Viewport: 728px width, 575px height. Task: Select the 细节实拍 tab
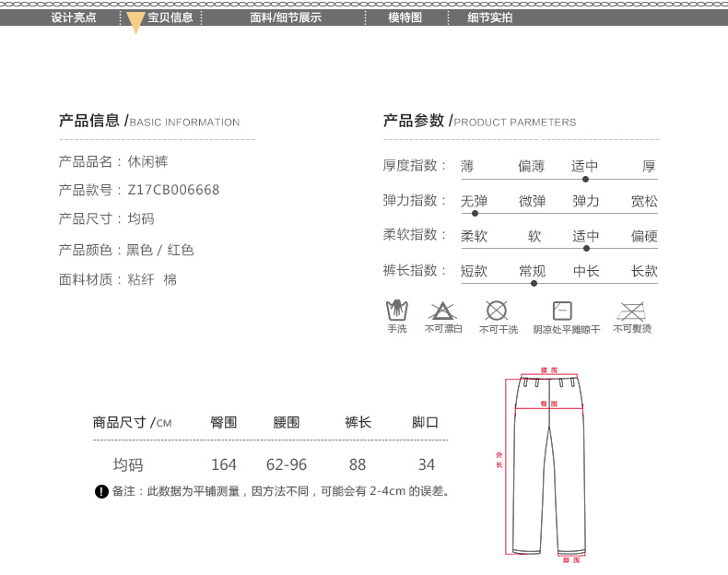(490, 18)
